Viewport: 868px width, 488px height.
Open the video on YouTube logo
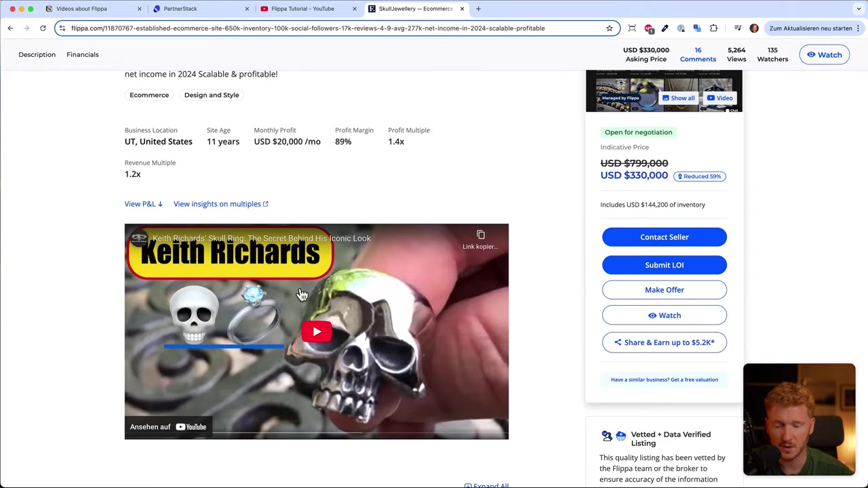coord(191,427)
